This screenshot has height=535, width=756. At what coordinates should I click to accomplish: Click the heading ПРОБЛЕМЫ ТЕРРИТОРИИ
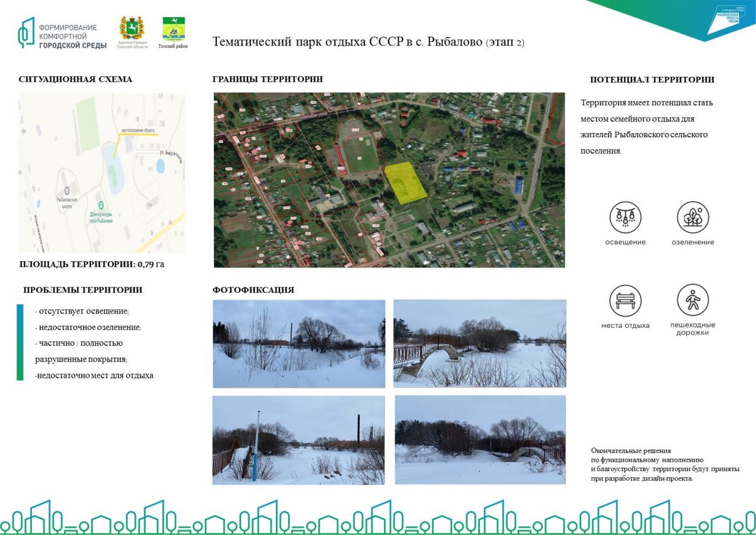pyautogui.click(x=83, y=290)
